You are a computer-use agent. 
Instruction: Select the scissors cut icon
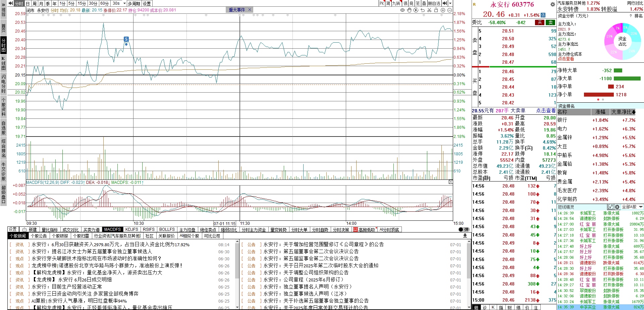click(429, 10)
